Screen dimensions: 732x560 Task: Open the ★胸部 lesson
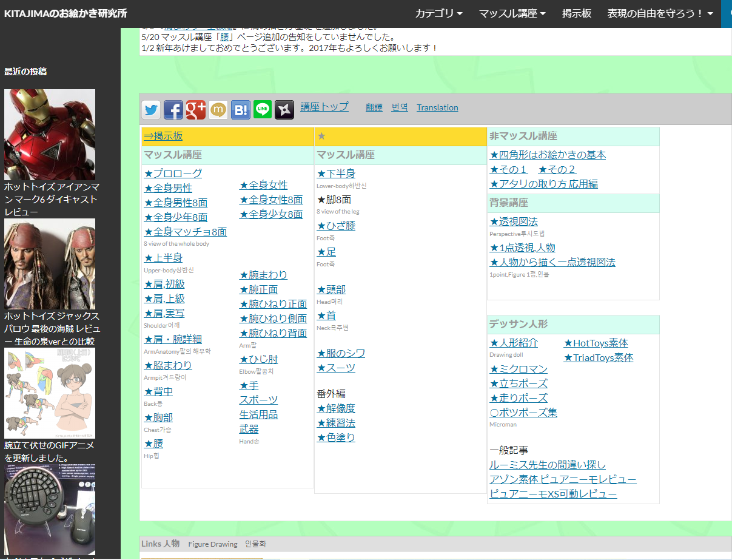pyautogui.click(x=158, y=417)
